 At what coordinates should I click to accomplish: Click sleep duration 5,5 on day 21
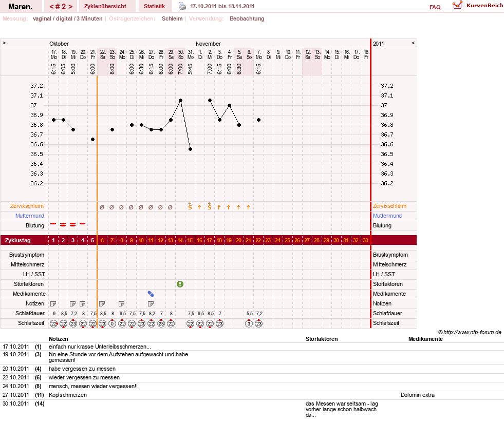coord(249,314)
